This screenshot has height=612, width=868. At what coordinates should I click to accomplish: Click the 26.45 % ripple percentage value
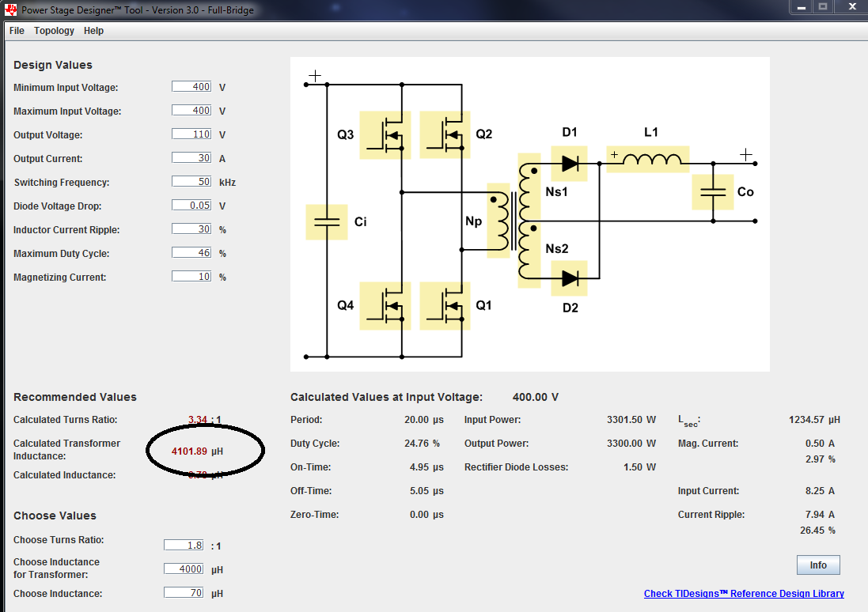tap(817, 530)
